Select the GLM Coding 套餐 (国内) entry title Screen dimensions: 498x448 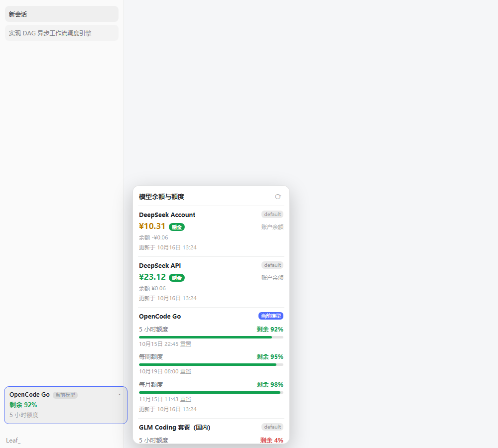click(x=174, y=428)
